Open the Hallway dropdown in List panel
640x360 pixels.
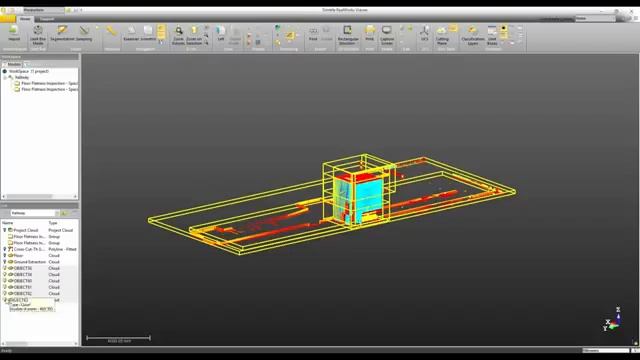point(56,213)
